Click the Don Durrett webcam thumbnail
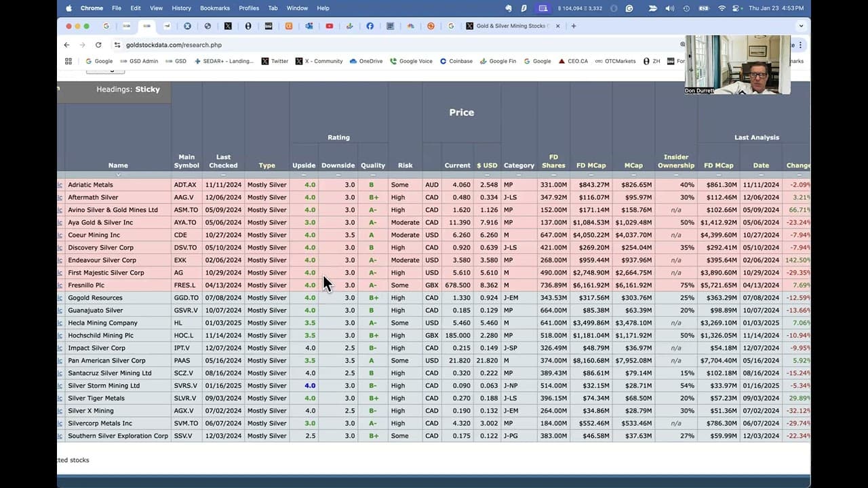This screenshot has height=488, width=868. [x=738, y=64]
